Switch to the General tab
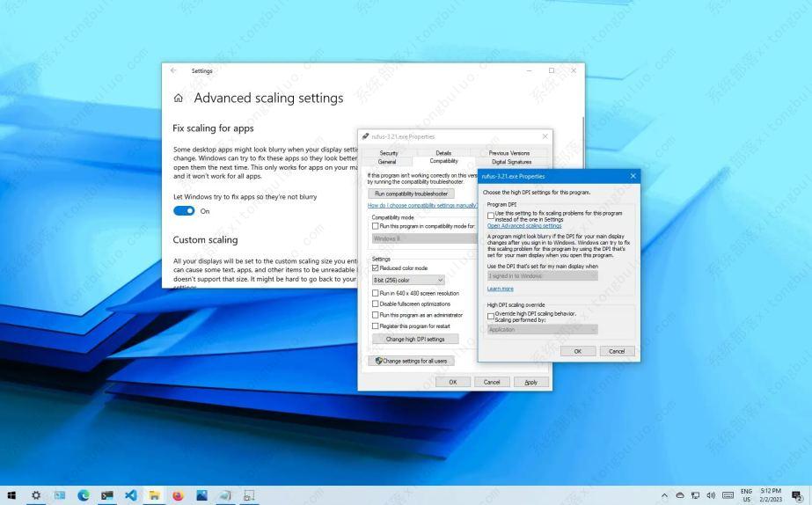This screenshot has width=812, height=505. tap(387, 162)
